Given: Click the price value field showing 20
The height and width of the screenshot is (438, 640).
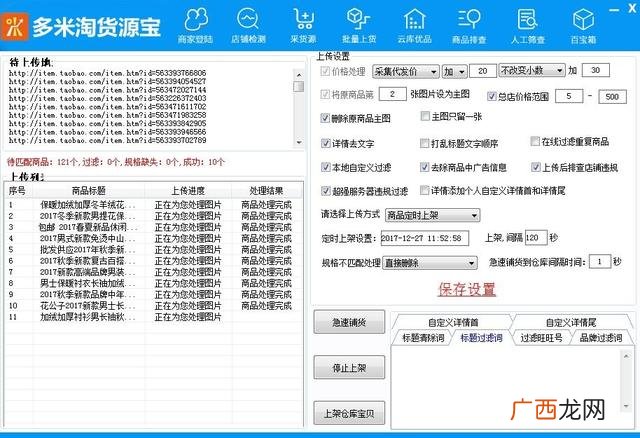Looking at the screenshot, I should coord(483,71).
